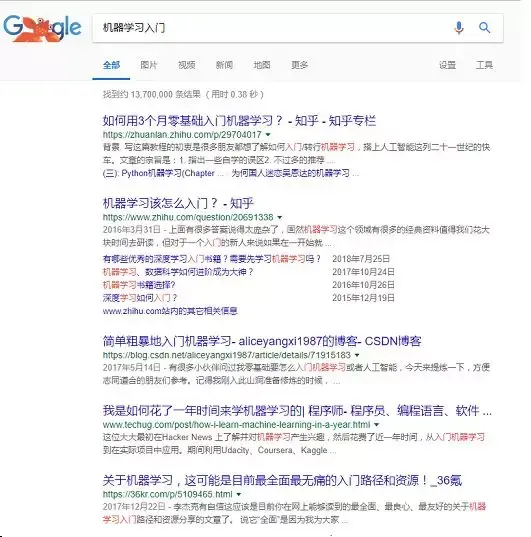Open result 关于机器学习 最无痛的入门路径 36氪
The width and height of the screenshot is (531, 537).
click(282, 480)
